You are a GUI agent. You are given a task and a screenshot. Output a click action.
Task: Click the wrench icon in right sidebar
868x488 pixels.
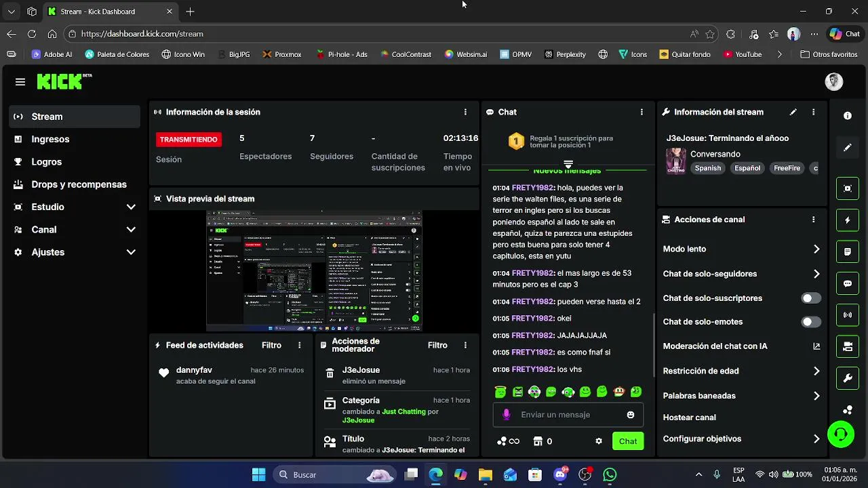tap(848, 378)
